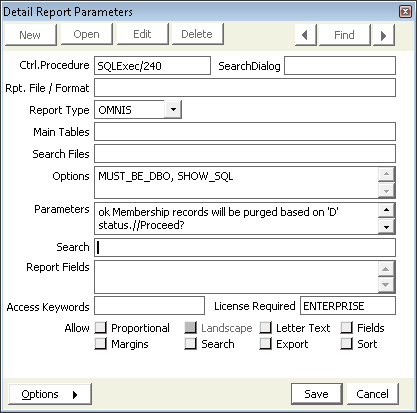This screenshot has width=417, height=413.
Task: Go to next record with right arrow
Action: coord(384,35)
